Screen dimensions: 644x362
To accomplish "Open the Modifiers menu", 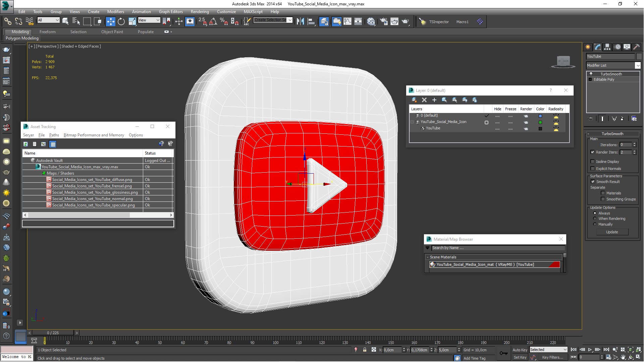I will [115, 11].
